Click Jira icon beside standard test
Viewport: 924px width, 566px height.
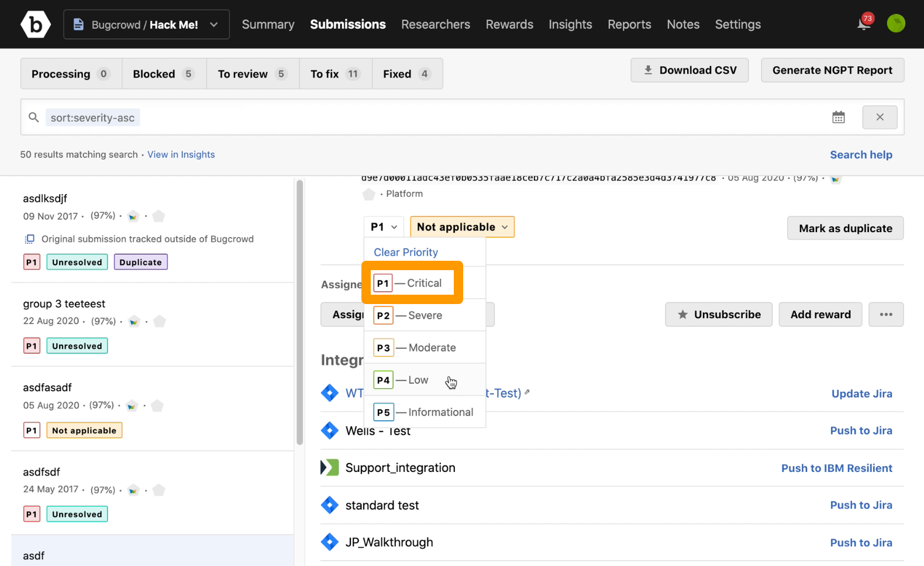pyautogui.click(x=330, y=505)
